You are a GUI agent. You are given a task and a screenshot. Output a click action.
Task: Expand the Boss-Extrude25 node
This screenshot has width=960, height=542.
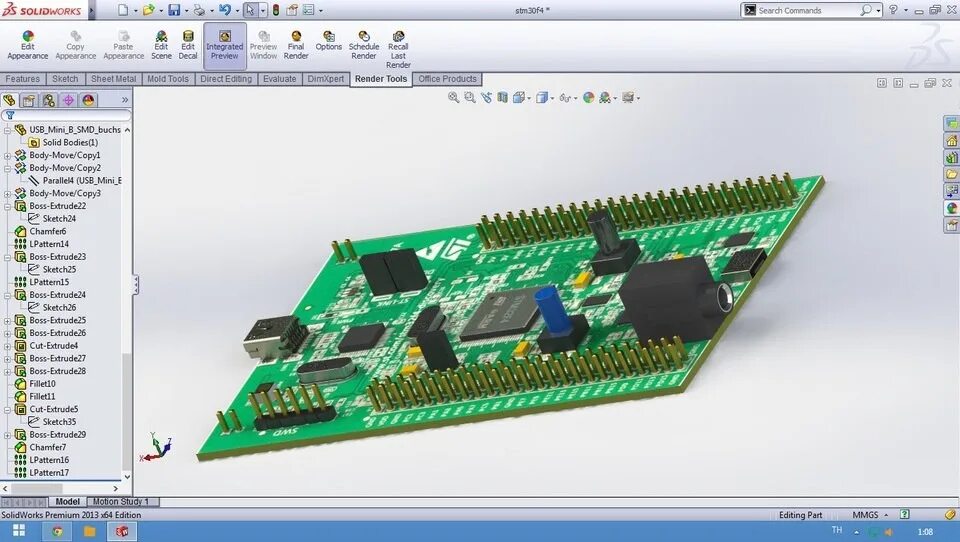coord(7,320)
